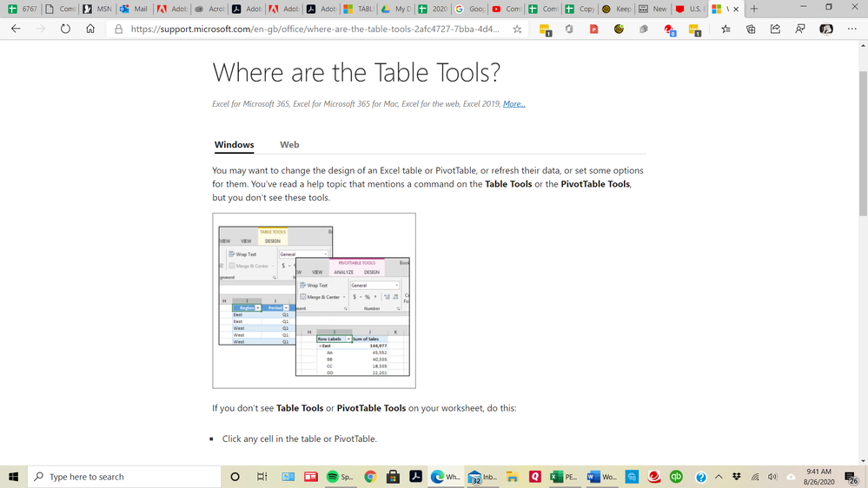The width and height of the screenshot is (868, 488).
Task: Click the browser profile avatar
Action: [826, 30]
